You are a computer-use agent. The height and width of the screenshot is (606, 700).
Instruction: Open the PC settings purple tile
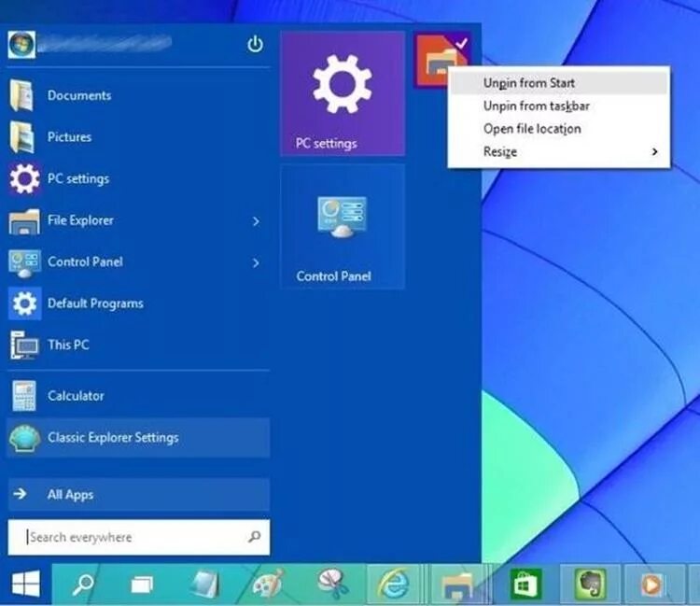pos(343,93)
